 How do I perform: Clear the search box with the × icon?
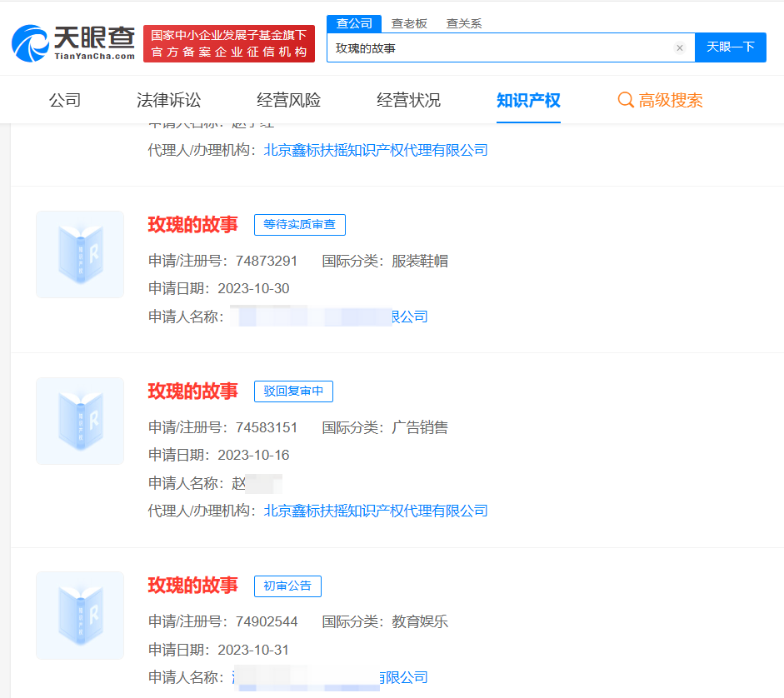[680, 47]
